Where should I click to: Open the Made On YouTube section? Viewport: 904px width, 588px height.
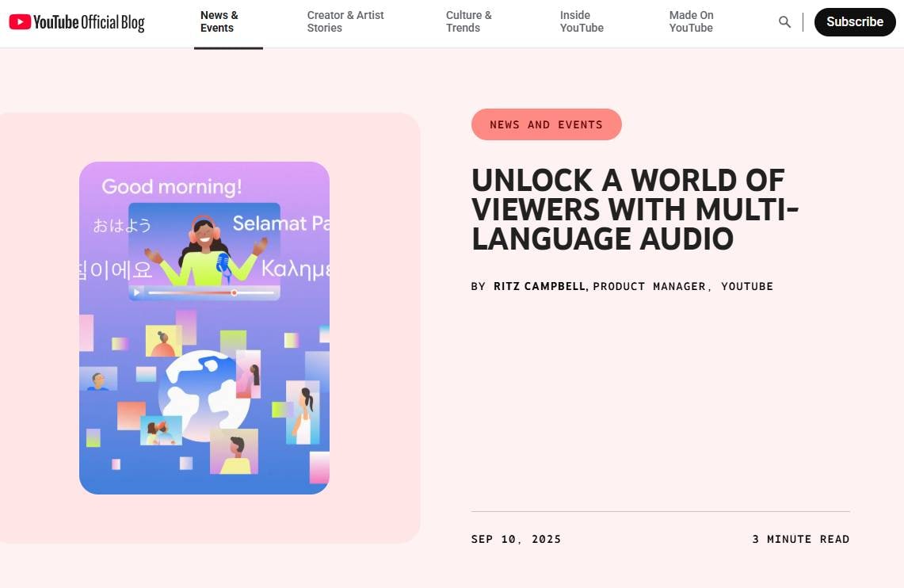point(691,21)
